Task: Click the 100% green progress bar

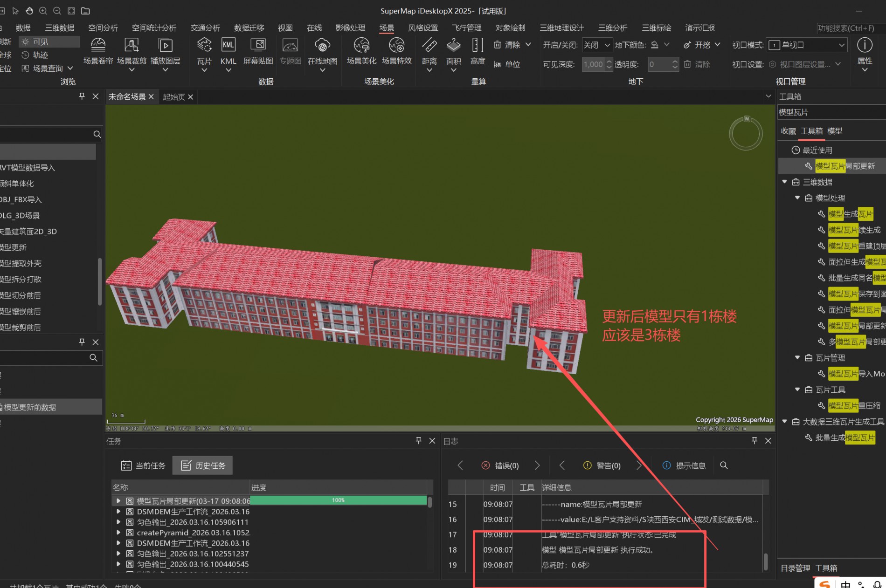Action: tap(338, 500)
